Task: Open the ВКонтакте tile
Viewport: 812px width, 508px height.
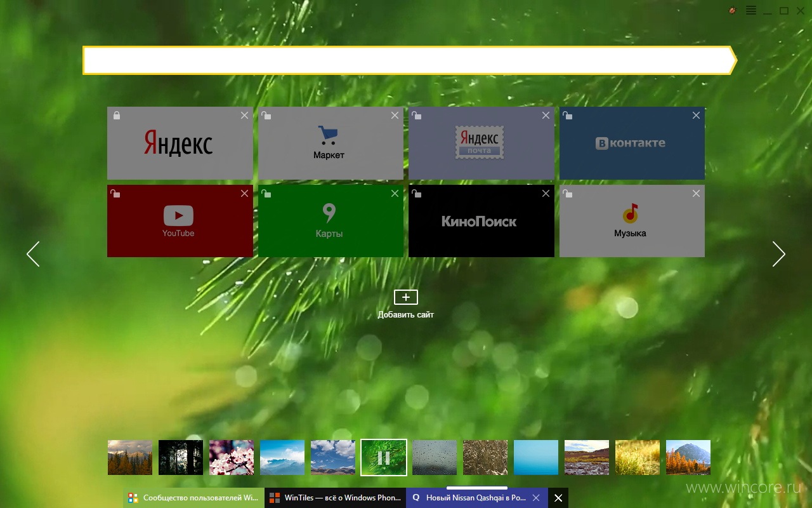Action: pos(632,144)
